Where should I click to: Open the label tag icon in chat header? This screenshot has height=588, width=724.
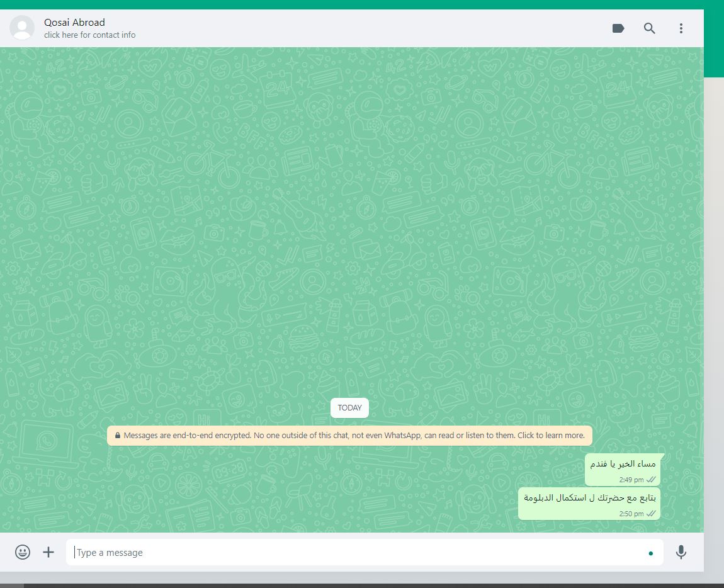pyautogui.click(x=618, y=28)
